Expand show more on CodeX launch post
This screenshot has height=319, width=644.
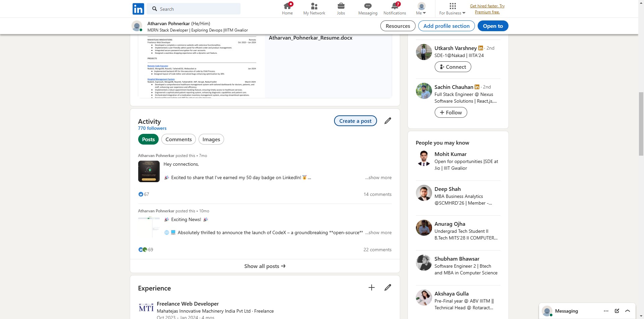pyautogui.click(x=378, y=232)
